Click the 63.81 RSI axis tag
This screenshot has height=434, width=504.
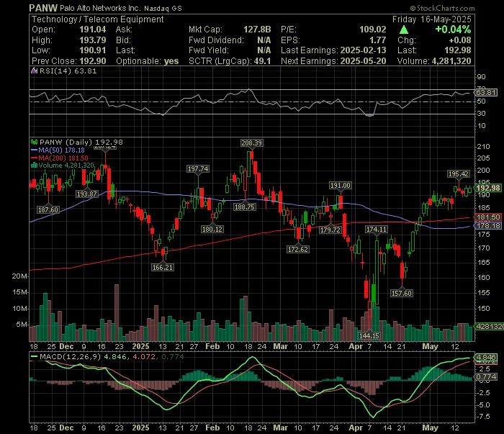tap(486, 93)
